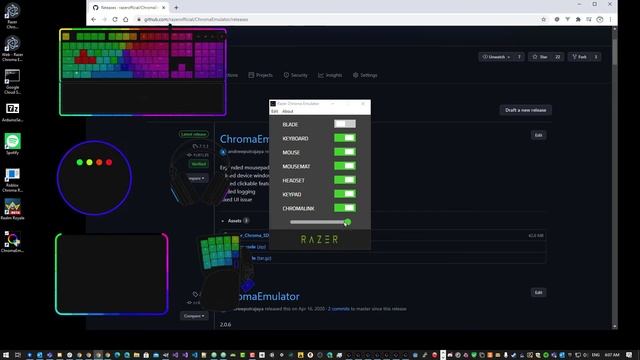This screenshot has height=360, width=640.
Task: Click the Unwatch dropdown button
Action: (496, 57)
